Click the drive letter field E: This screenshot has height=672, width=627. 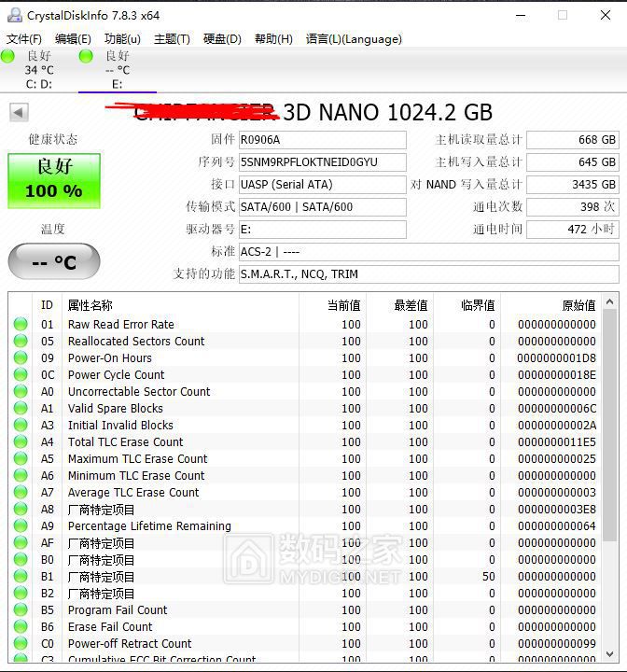pos(322,230)
